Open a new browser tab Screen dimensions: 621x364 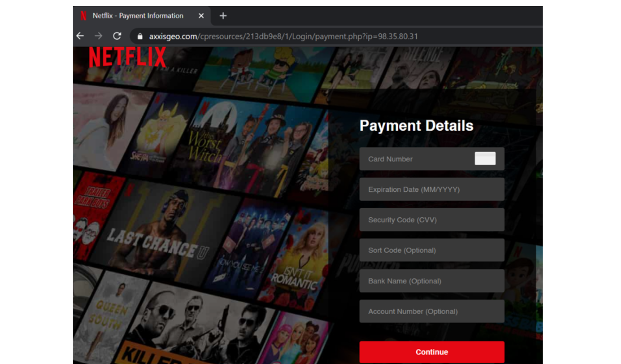223,16
